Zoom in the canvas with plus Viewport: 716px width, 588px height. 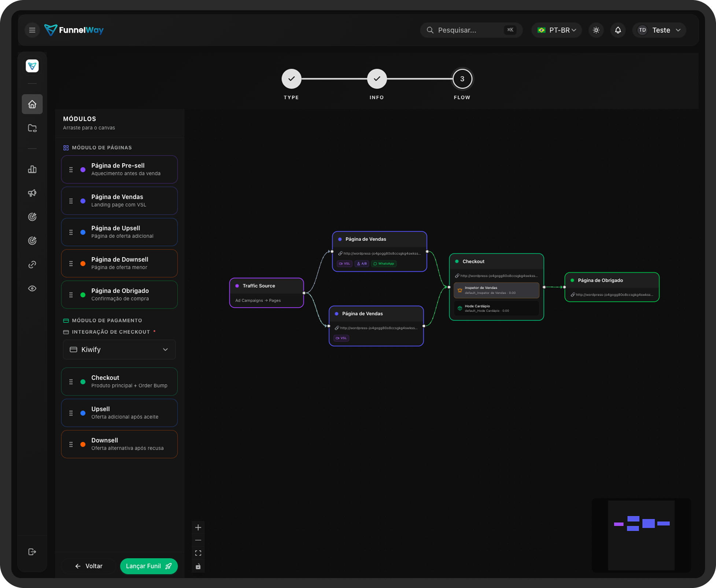coord(198,528)
